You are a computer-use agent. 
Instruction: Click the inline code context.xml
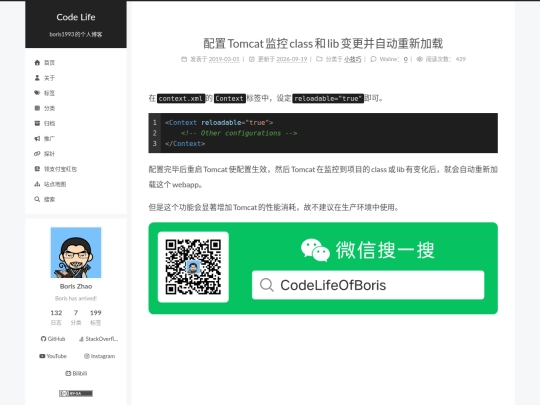[x=181, y=98]
